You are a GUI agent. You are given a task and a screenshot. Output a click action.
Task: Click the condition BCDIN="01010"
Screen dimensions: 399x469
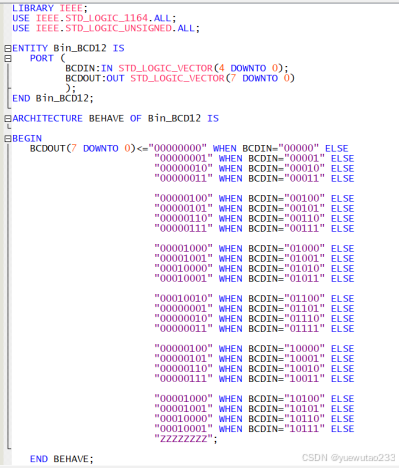click(x=287, y=268)
